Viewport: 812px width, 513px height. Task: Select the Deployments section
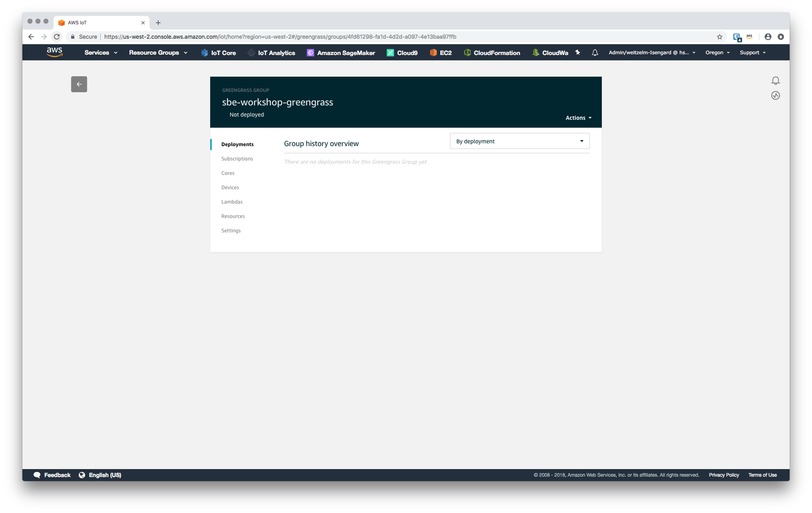coord(237,145)
